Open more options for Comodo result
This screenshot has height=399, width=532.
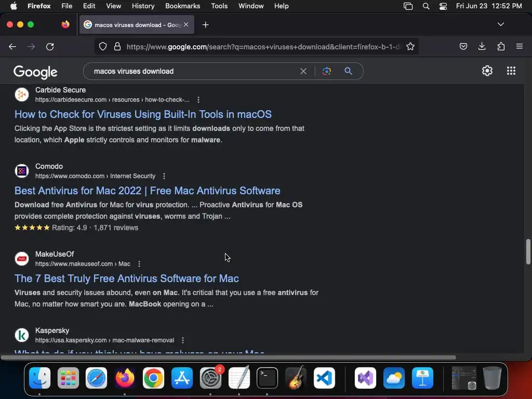(x=164, y=176)
